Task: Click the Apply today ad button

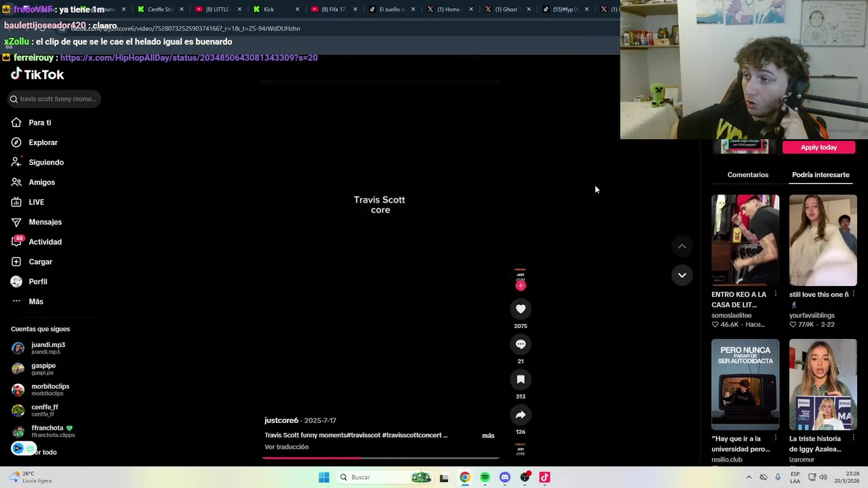Action: pos(818,147)
